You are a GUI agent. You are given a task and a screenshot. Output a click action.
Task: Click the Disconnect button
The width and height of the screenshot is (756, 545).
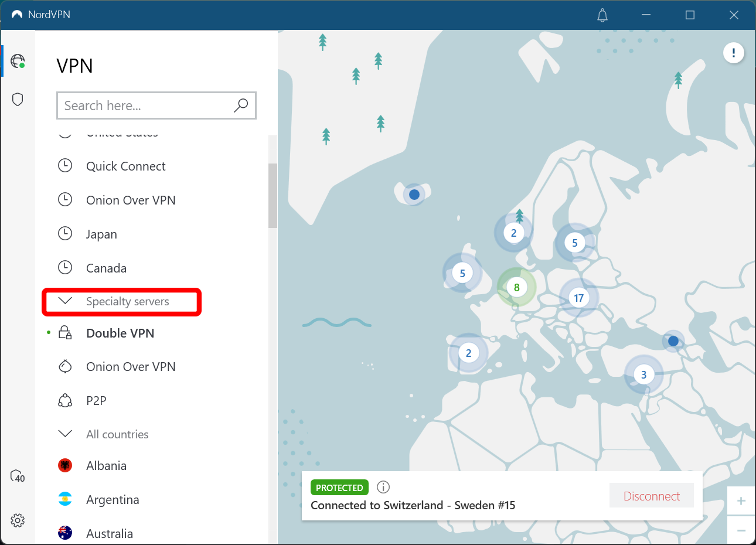652,496
